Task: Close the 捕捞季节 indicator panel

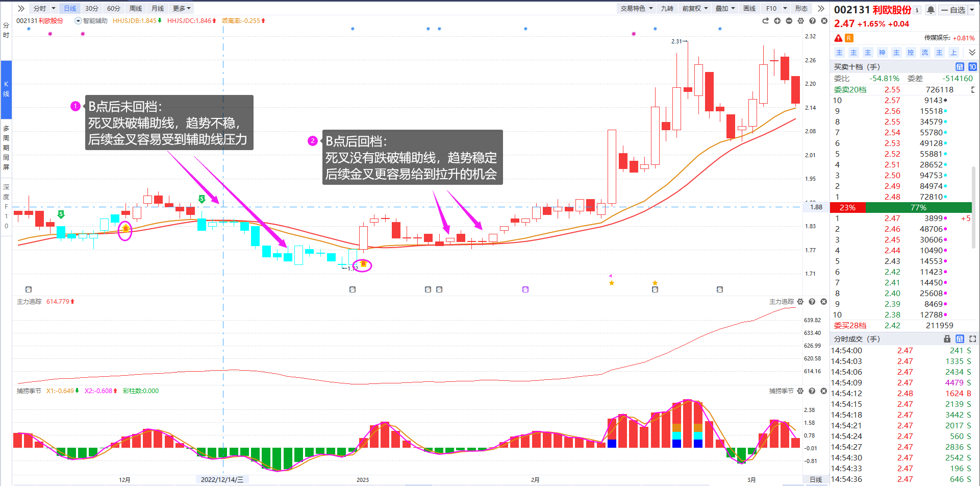Action: coord(824,391)
